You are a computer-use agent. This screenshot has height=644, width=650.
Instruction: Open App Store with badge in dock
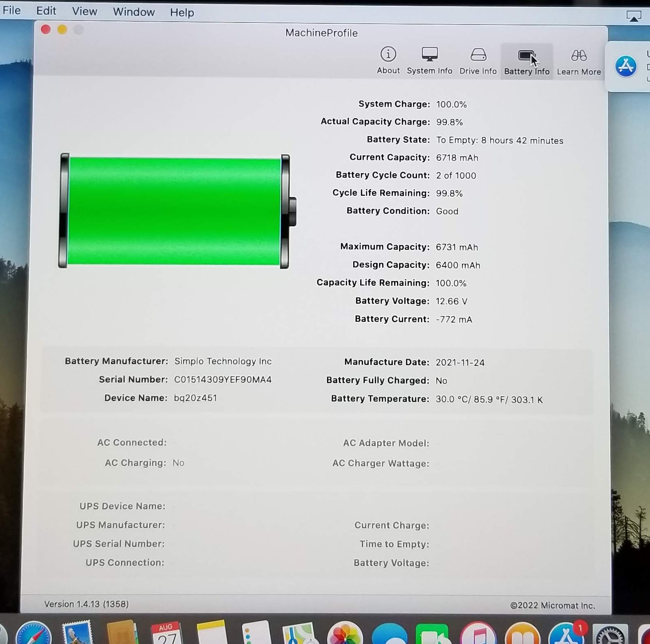(x=566, y=635)
